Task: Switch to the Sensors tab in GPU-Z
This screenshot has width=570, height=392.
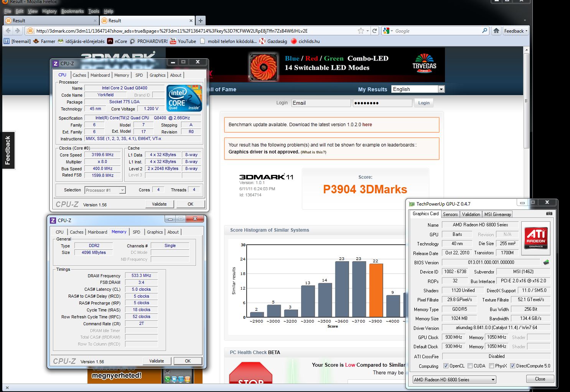Action: click(x=450, y=214)
